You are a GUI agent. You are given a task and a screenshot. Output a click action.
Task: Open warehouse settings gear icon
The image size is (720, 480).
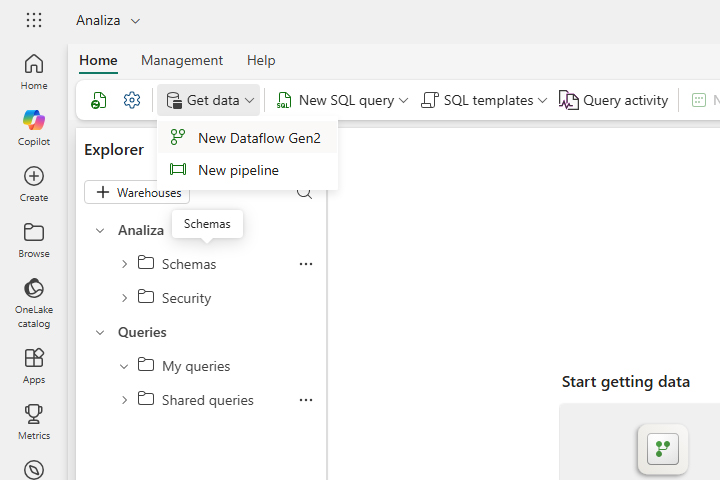click(132, 100)
